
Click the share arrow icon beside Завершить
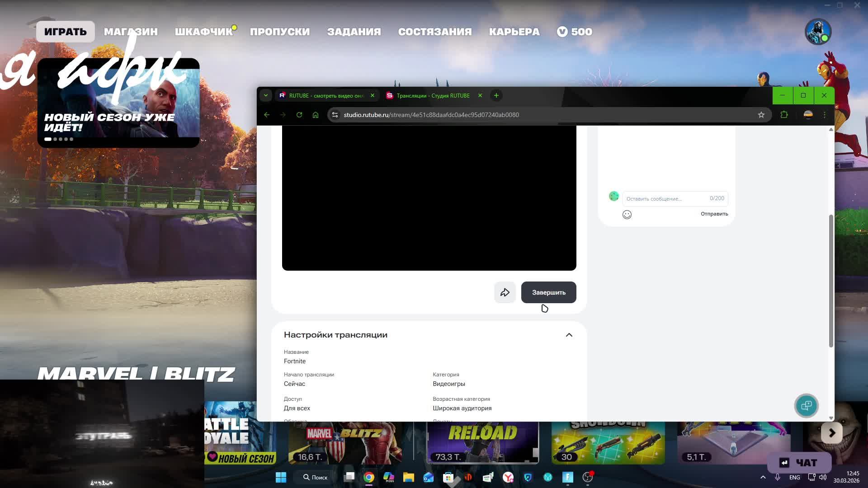tap(505, 292)
